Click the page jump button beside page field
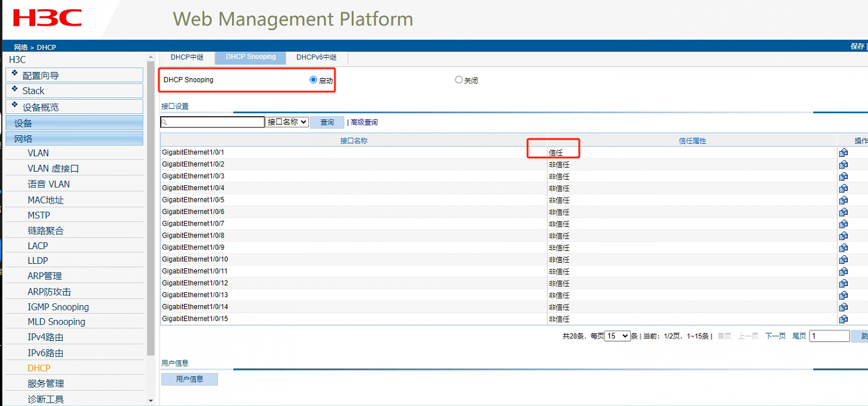 pos(860,336)
